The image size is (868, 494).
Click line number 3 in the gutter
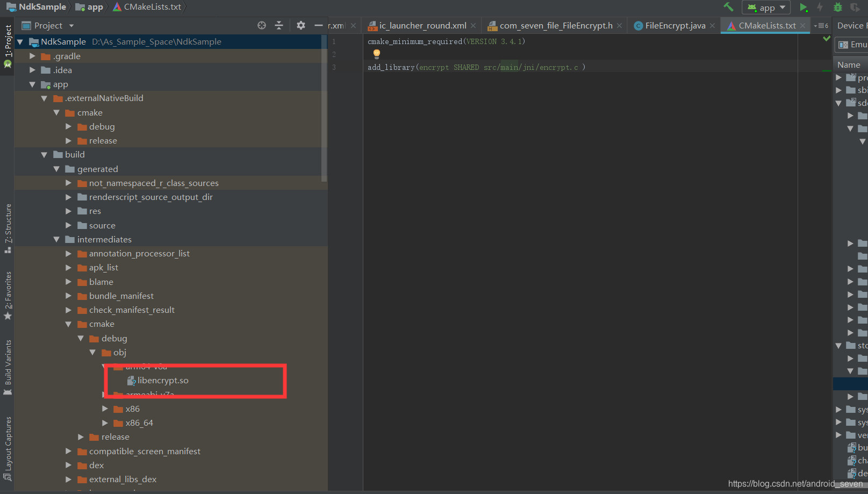(x=334, y=67)
